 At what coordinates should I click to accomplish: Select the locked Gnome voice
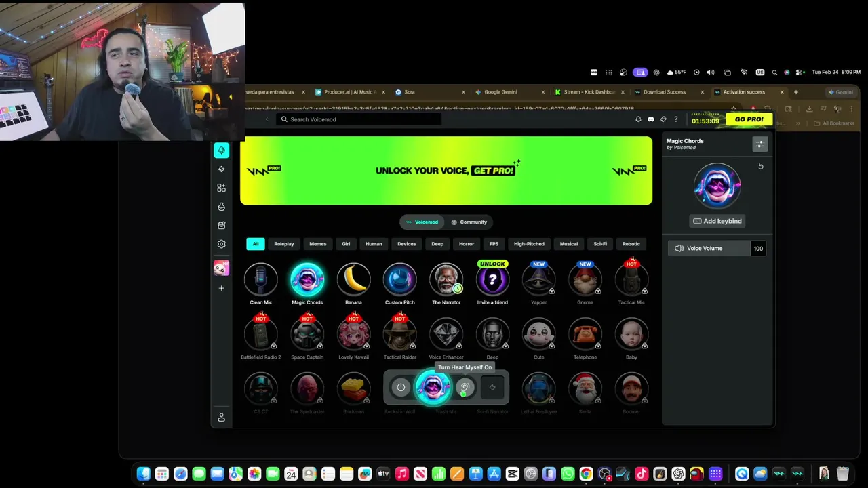tap(585, 280)
